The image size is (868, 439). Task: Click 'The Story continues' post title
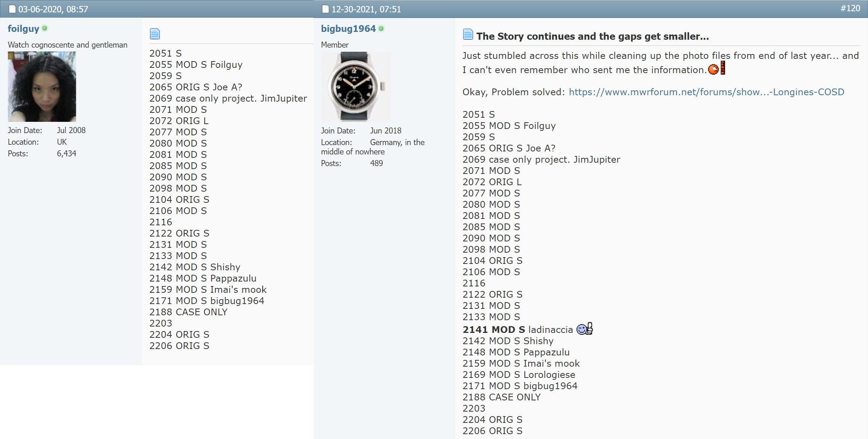click(x=592, y=36)
